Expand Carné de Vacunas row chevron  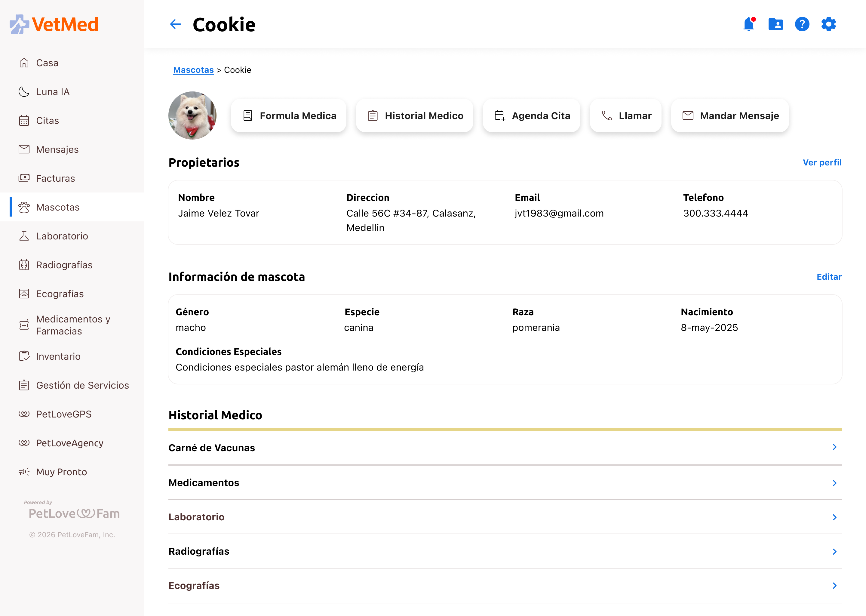pos(834,447)
